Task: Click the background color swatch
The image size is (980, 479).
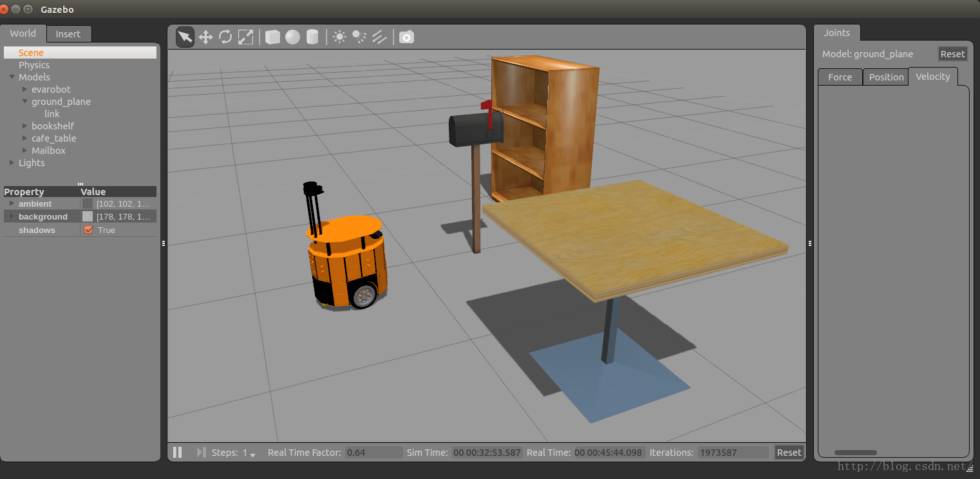Action: click(x=88, y=217)
